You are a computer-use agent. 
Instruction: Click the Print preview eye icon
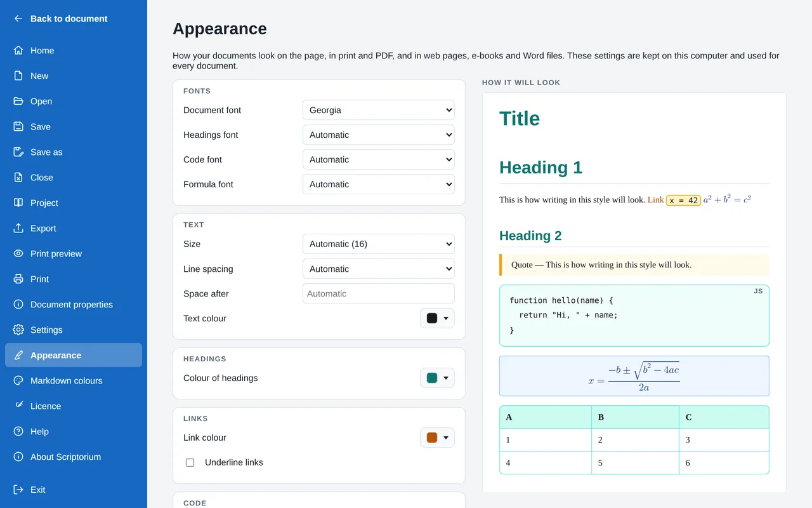click(x=18, y=253)
